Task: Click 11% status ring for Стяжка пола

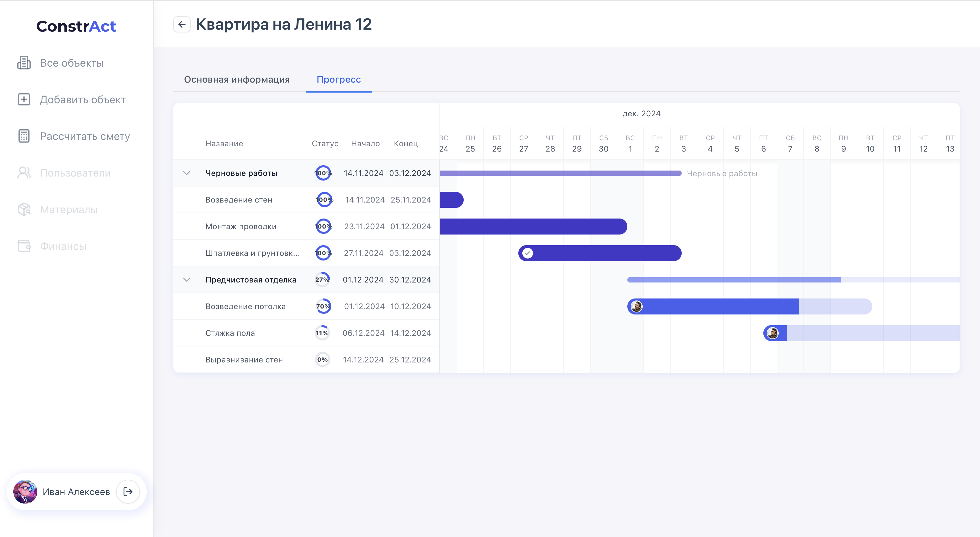Action: tap(322, 333)
